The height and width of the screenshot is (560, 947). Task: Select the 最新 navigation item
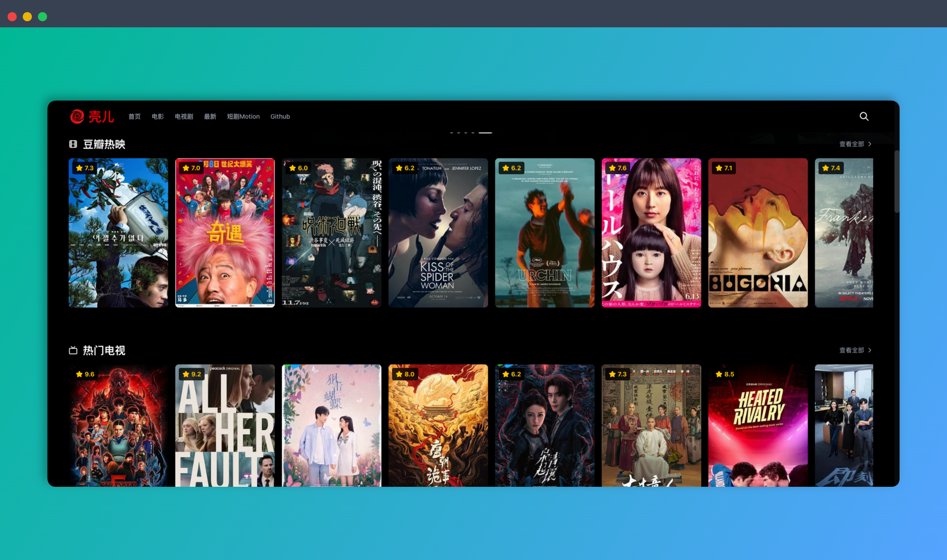coord(210,116)
